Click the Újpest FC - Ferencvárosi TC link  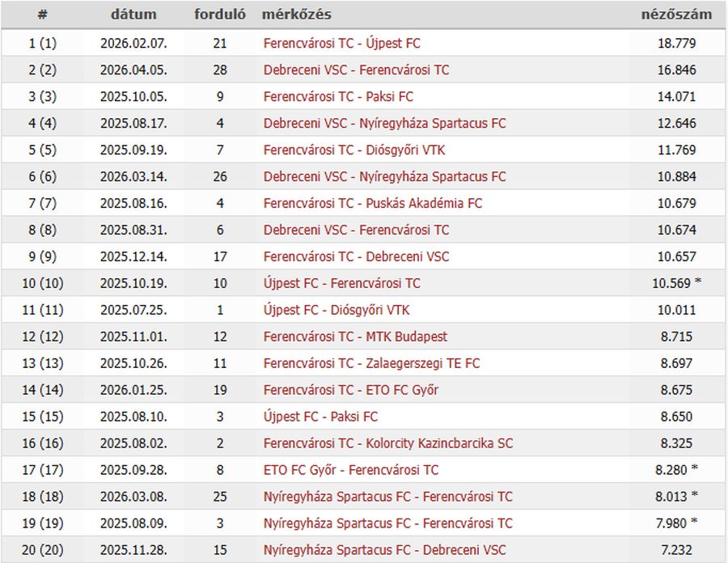pos(341,283)
